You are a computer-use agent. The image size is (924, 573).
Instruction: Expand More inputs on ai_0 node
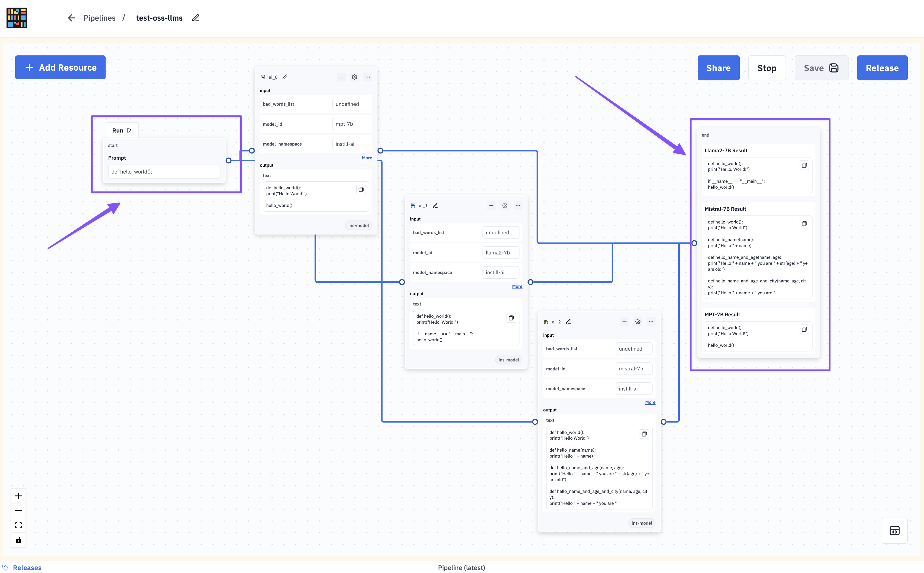[366, 158]
